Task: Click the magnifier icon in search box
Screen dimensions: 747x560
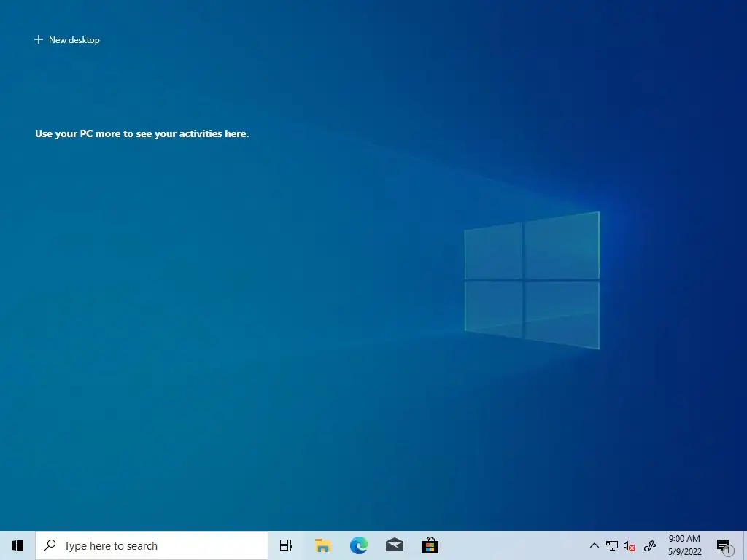Action: click(x=50, y=545)
